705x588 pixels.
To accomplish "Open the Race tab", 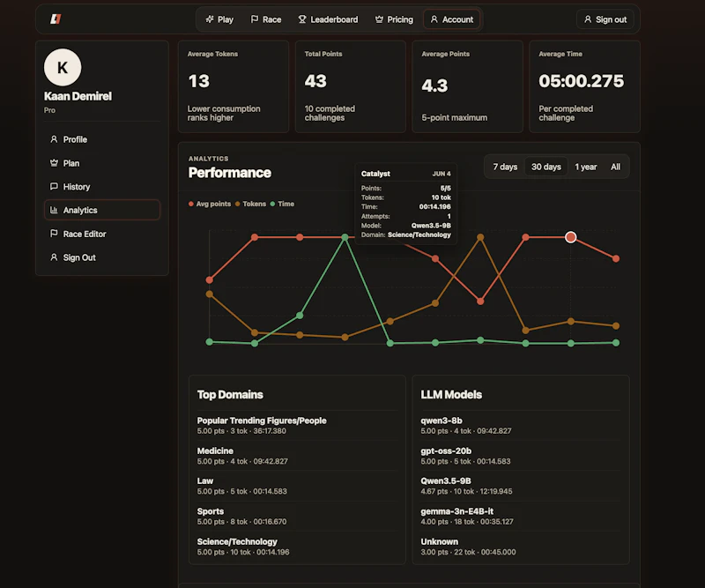I will pos(266,19).
